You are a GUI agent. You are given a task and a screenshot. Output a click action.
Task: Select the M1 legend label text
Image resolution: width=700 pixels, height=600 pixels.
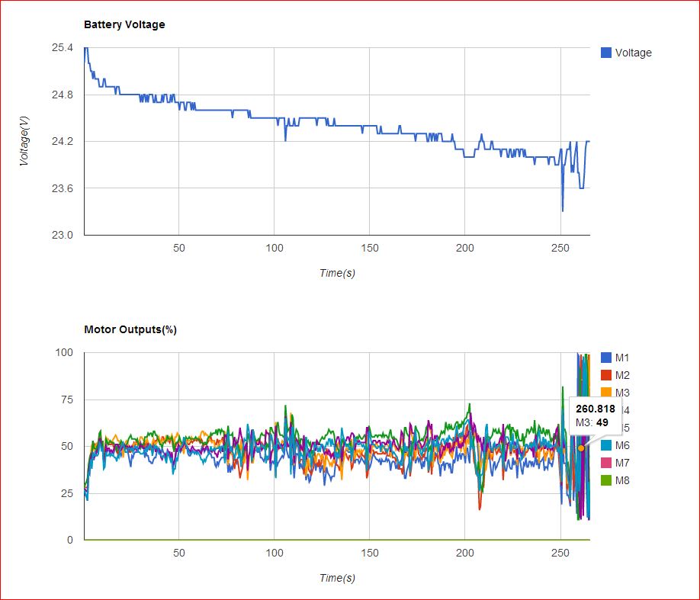pyautogui.click(x=622, y=358)
